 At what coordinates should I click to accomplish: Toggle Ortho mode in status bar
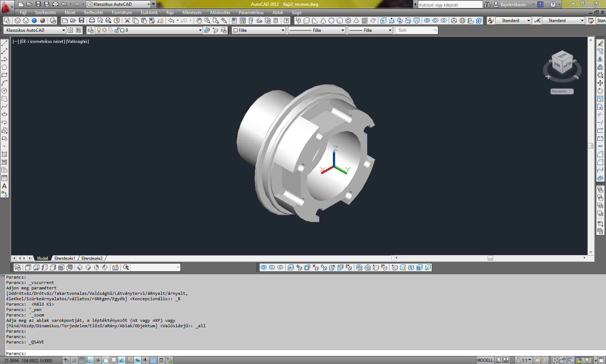[90, 360]
